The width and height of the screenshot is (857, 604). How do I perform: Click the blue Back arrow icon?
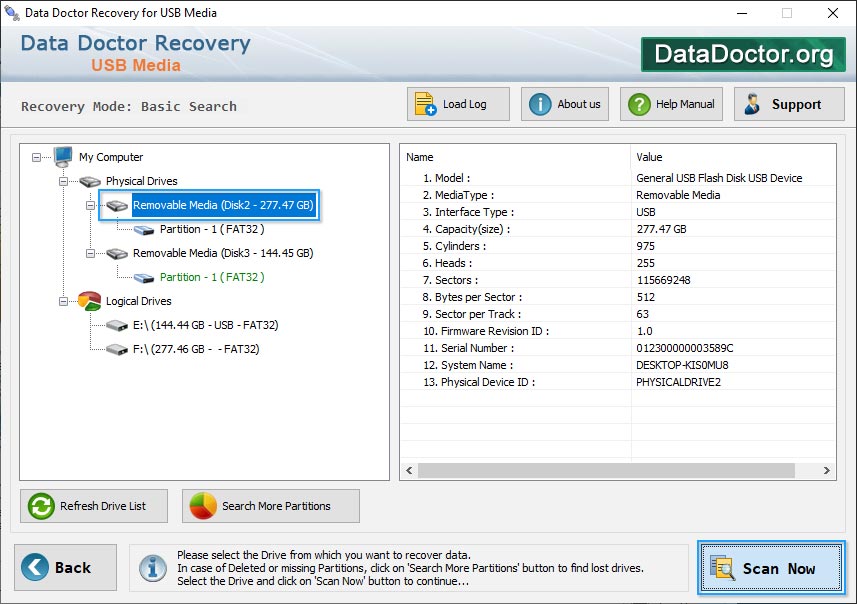point(35,567)
